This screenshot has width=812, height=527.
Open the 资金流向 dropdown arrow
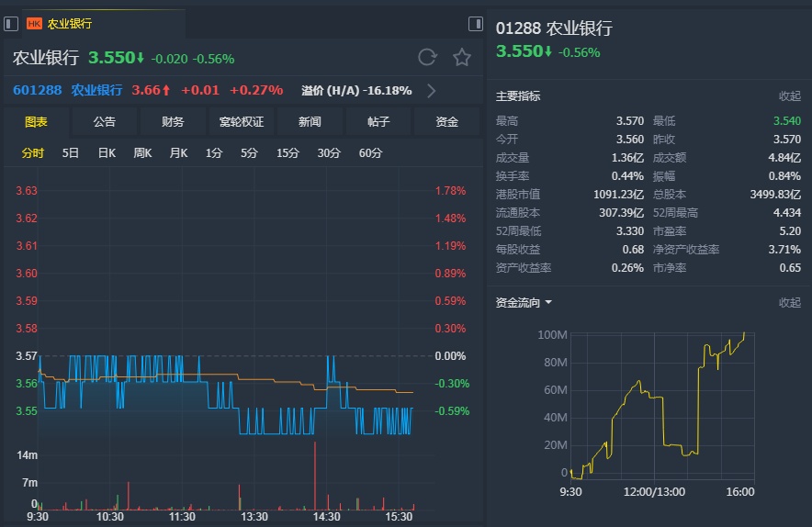click(548, 302)
